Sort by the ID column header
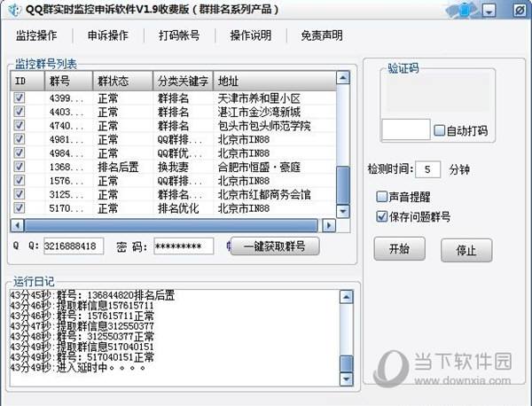This screenshot has height=406, width=532. tap(27, 81)
